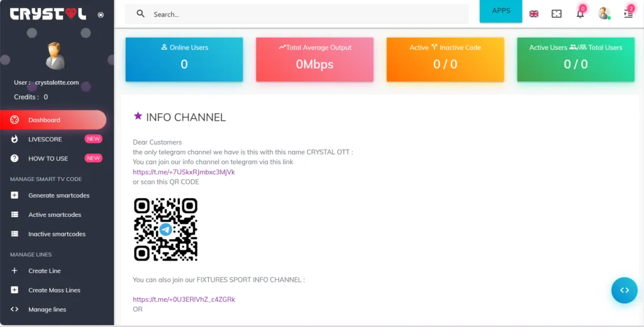644x327 pixels.
Task: Click the "or scan this QR CODE" text
Action: point(166,182)
